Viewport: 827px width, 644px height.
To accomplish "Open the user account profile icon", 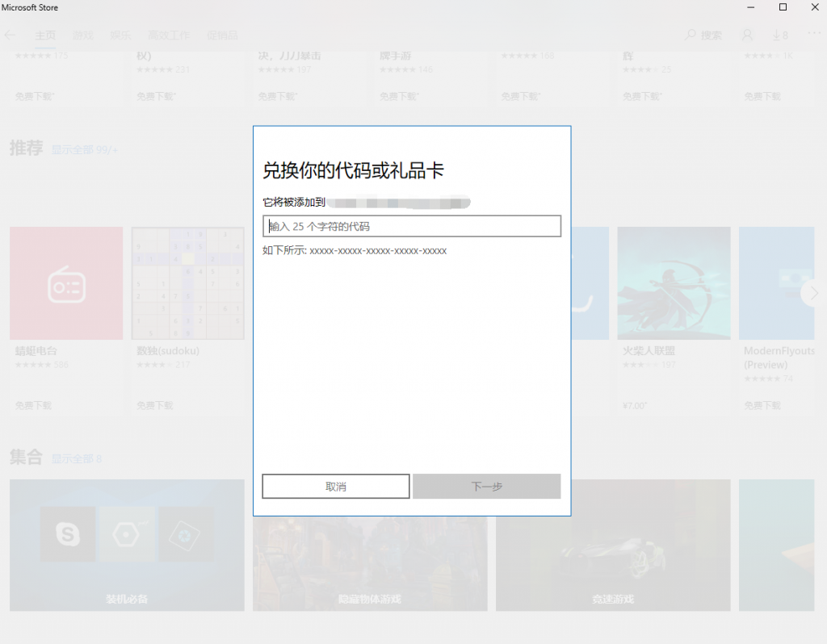I will point(747,36).
